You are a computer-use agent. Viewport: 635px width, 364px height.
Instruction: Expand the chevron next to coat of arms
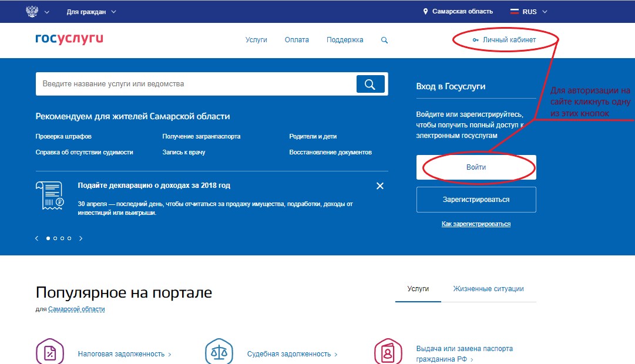47,12
